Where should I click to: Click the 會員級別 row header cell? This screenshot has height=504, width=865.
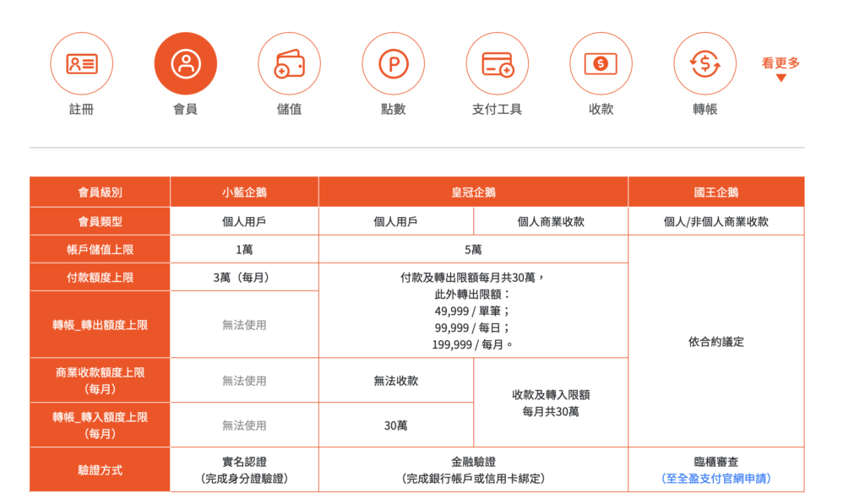click(x=100, y=192)
